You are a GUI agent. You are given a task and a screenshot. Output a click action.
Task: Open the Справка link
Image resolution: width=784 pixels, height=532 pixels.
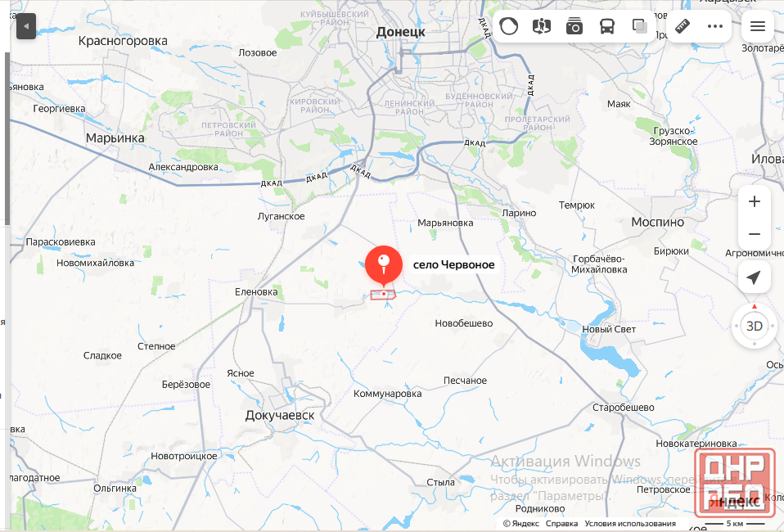561,524
